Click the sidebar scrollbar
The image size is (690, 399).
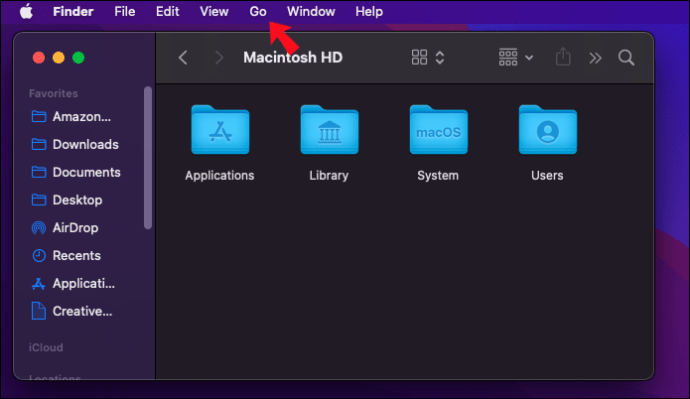[148, 157]
